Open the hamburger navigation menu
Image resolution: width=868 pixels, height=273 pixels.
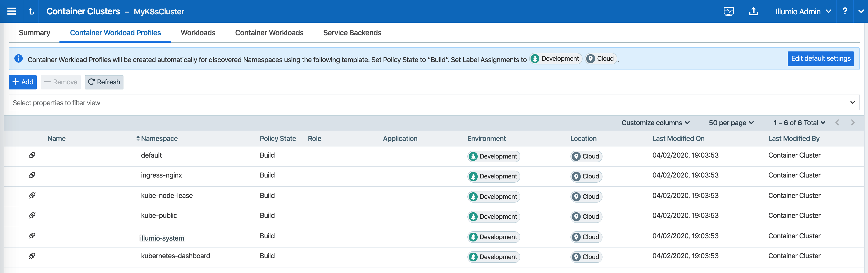(11, 11)
